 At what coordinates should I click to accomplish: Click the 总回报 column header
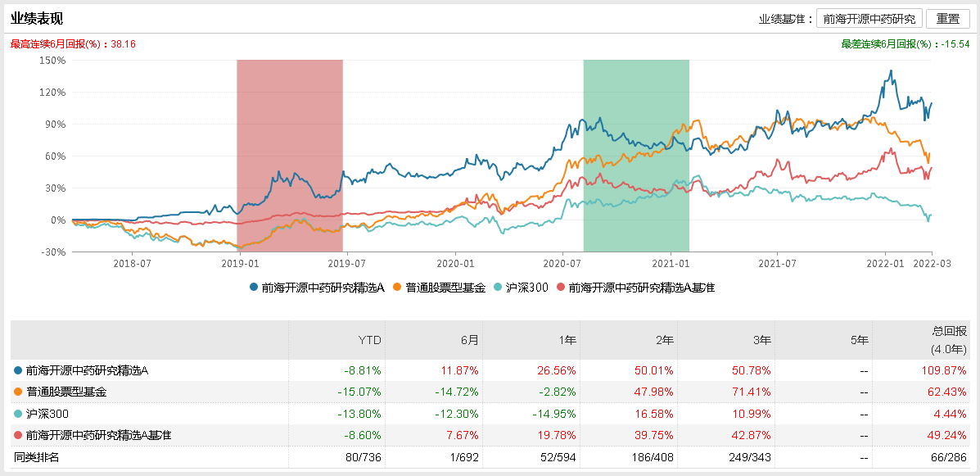tap(950, 339)
